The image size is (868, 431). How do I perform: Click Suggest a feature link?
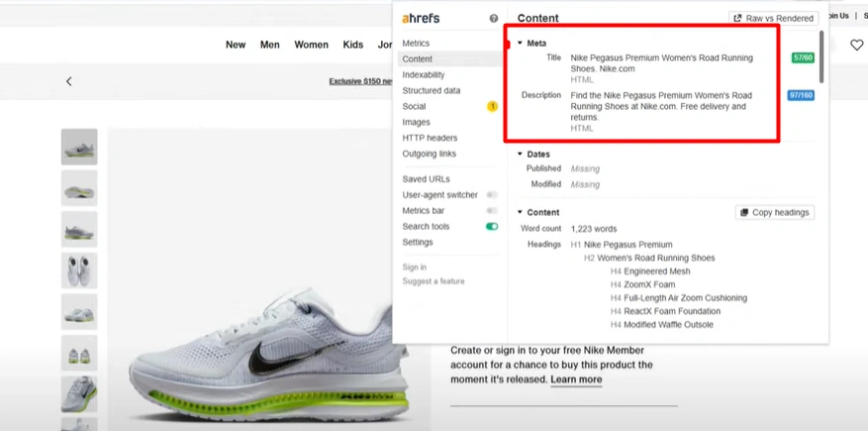pos(434,281)
